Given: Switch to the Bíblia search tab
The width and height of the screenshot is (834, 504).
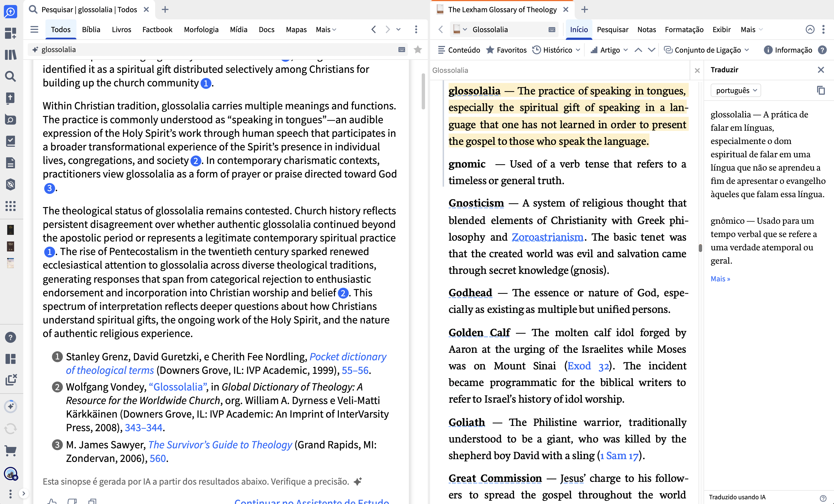Looking at the screenshot, I should [91, 29].
